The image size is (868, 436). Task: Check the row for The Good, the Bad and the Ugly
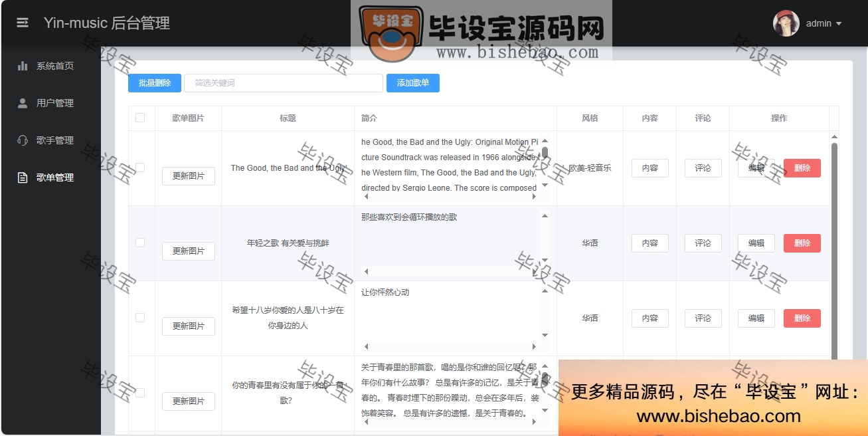point(140,167)
